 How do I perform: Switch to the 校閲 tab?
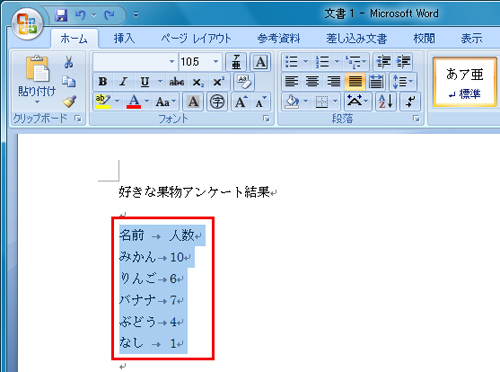(424, 39)
